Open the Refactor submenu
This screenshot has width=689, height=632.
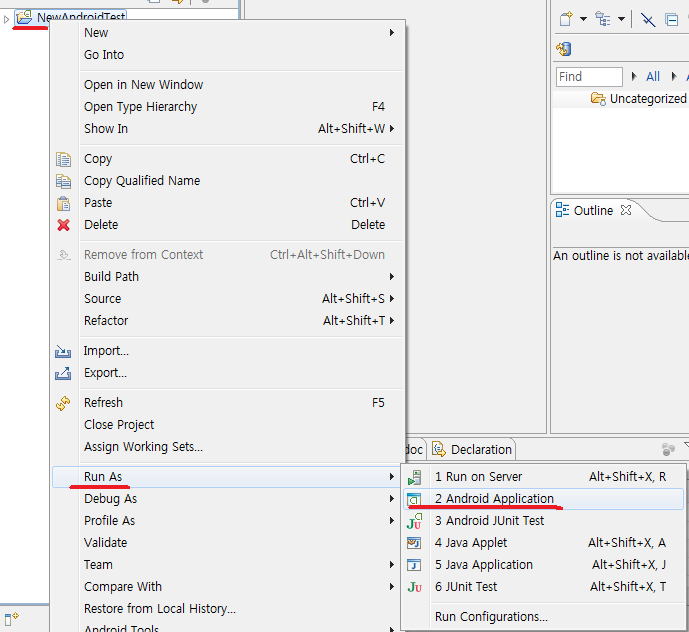pyautogui.click(x=228, y=320)
